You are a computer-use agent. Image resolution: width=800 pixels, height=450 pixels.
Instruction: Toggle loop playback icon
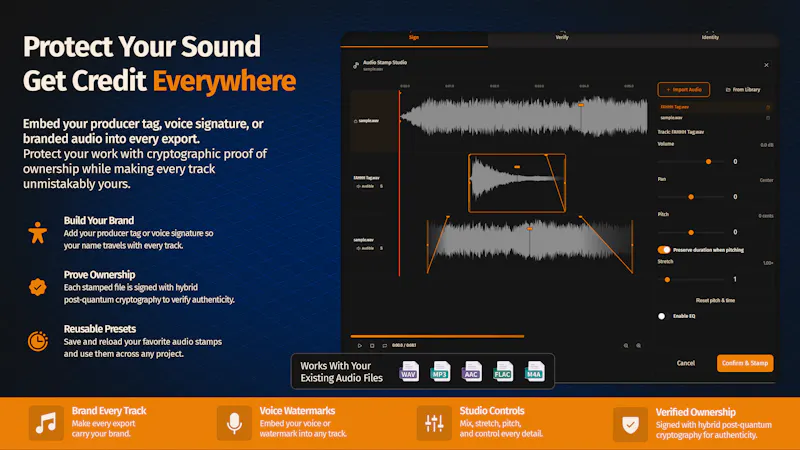[384, 346]
